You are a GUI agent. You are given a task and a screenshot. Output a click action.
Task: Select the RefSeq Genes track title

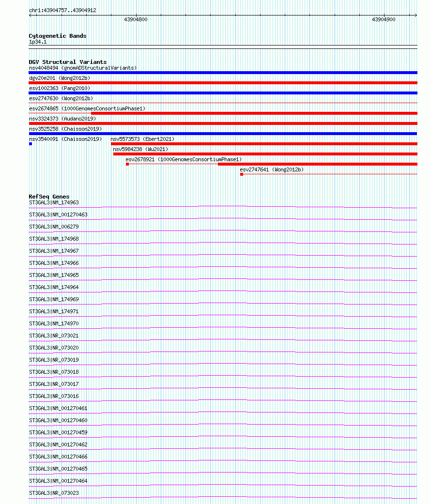(49, 197)
